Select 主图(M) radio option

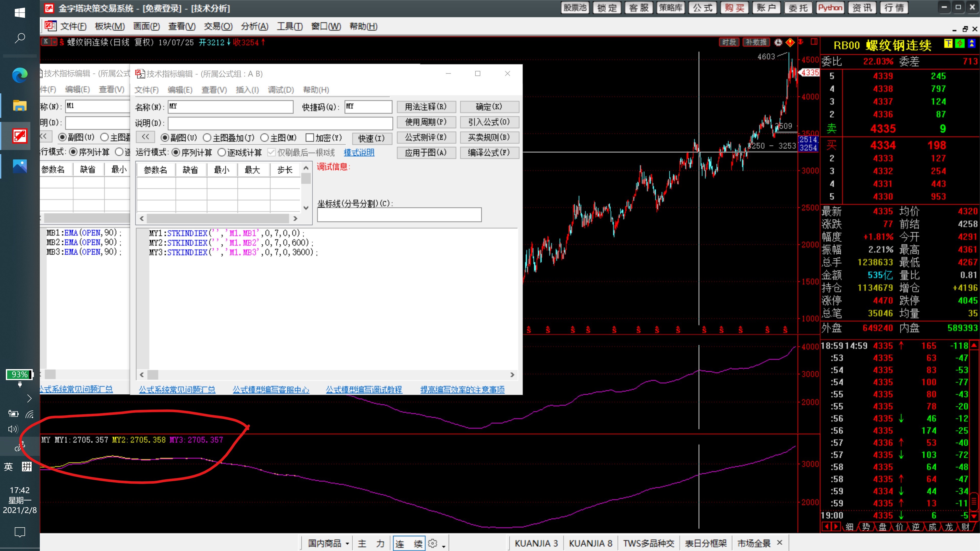[x=264, y=138]
